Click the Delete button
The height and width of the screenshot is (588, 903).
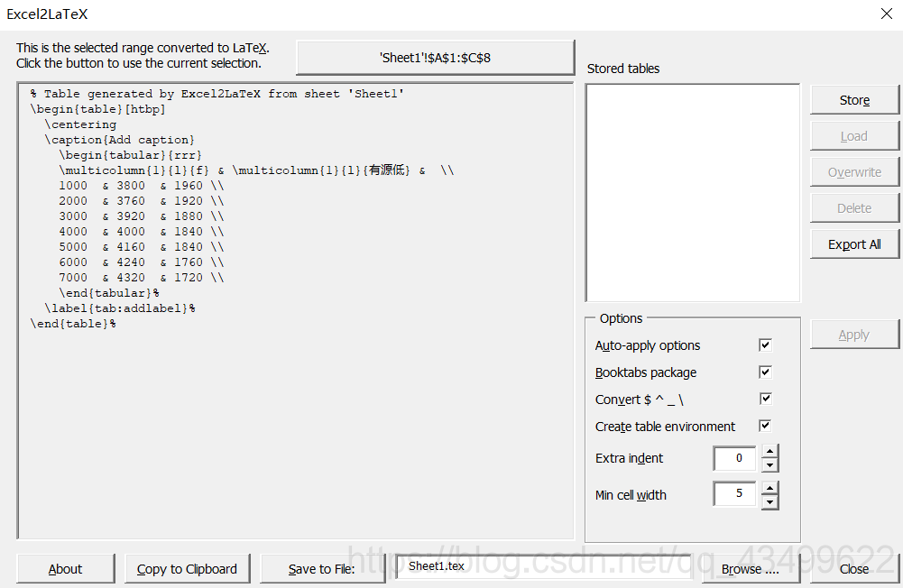854,208
